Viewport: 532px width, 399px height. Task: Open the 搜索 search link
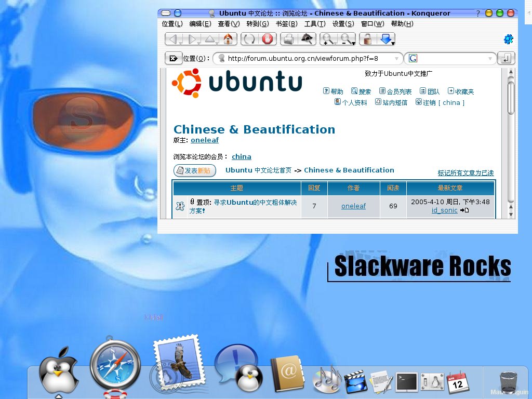361,91
